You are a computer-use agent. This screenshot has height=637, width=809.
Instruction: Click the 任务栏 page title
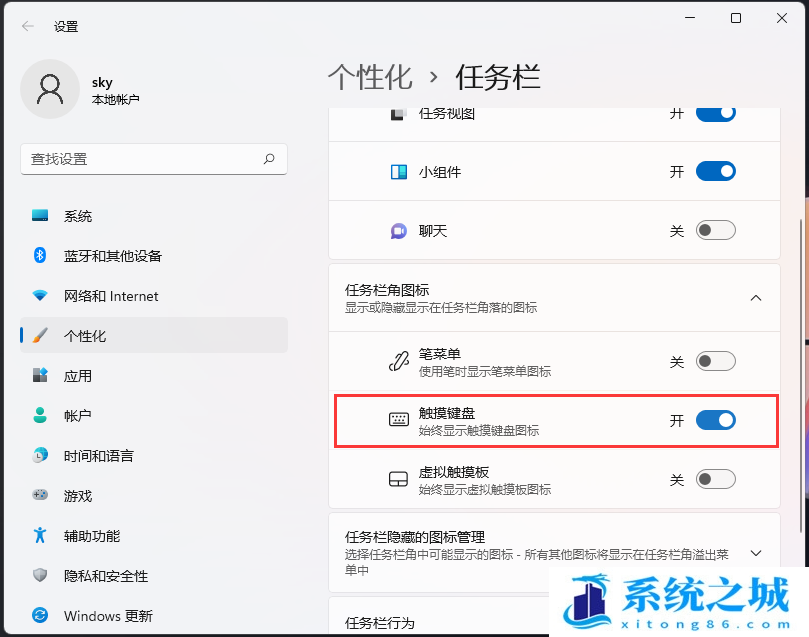click(x=497, y=77)
